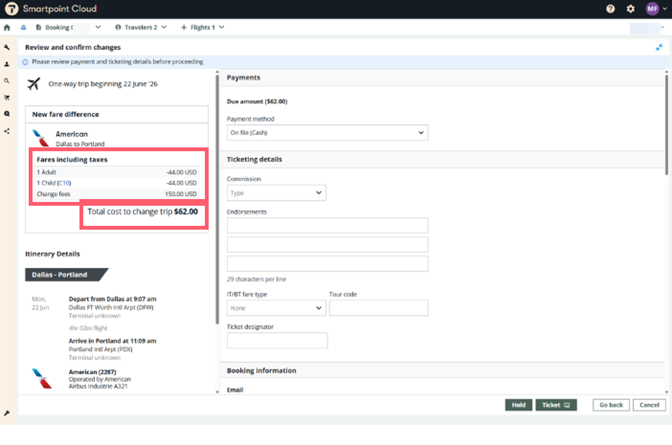Open the Commission Type dropdown

coord(276,193)
